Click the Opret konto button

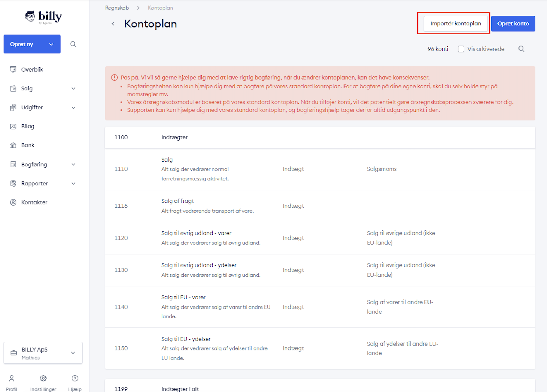coord(513,24)
